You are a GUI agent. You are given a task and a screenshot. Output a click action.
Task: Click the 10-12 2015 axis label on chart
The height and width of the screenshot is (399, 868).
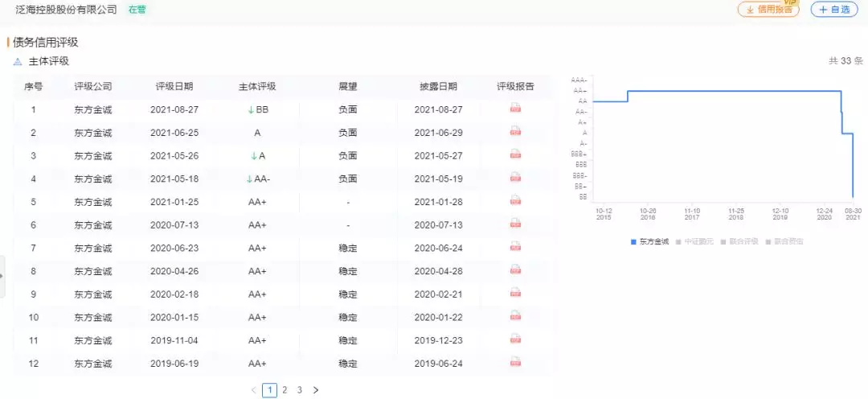coord(604,214)
